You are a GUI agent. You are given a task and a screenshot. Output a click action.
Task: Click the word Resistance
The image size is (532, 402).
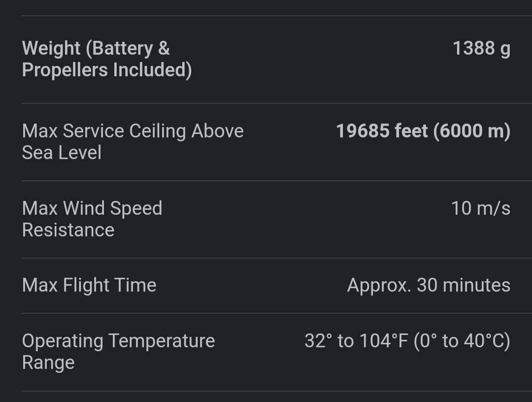[x=68, y=230]
